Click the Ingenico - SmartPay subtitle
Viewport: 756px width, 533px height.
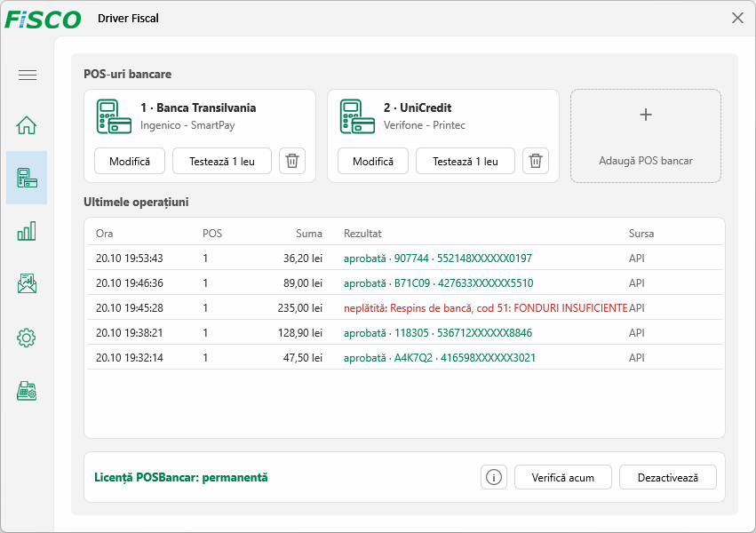tap(187, 125)
